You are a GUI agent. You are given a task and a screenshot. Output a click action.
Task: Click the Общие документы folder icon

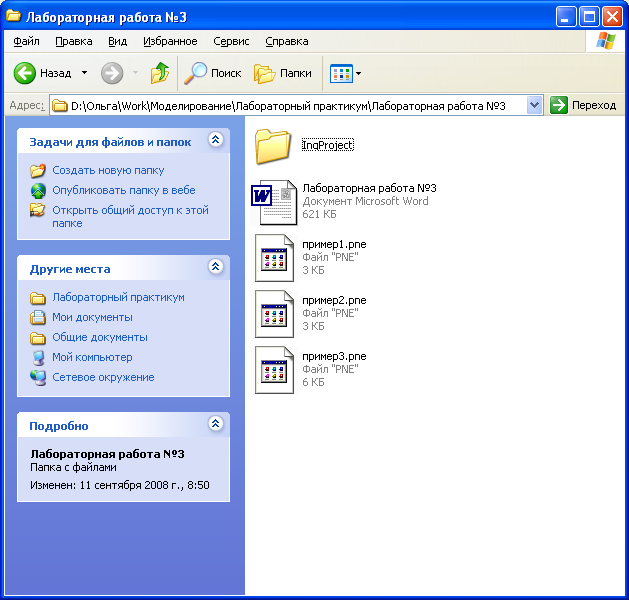[38, 338]
